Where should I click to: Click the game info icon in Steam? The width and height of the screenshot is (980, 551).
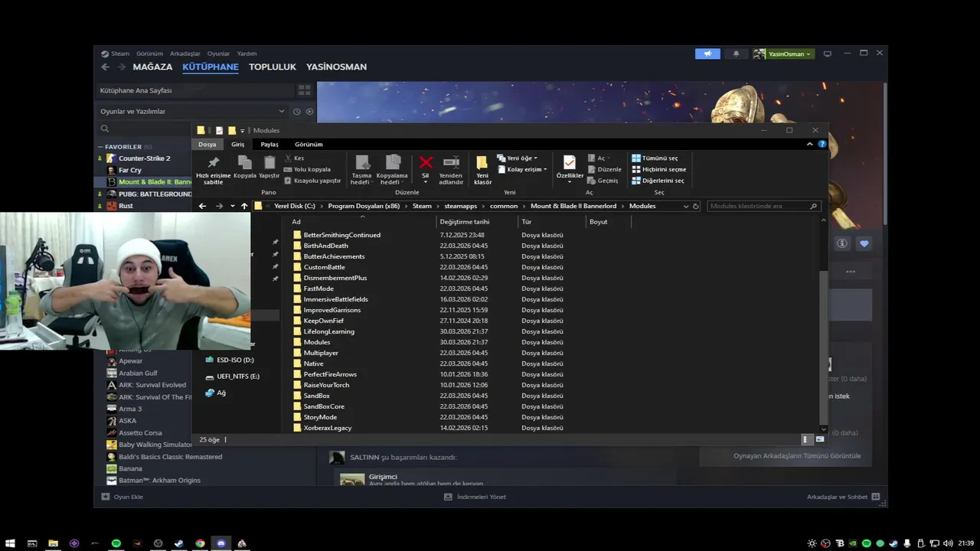(842, 243)
